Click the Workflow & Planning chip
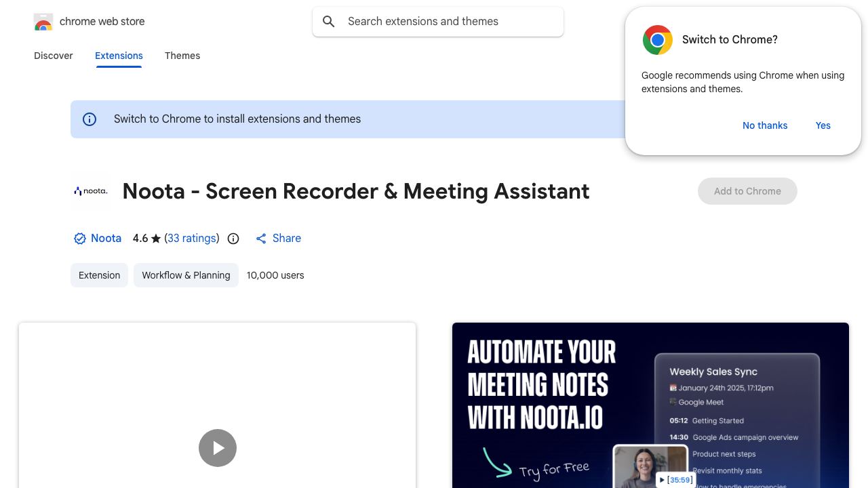 [186, 275]
